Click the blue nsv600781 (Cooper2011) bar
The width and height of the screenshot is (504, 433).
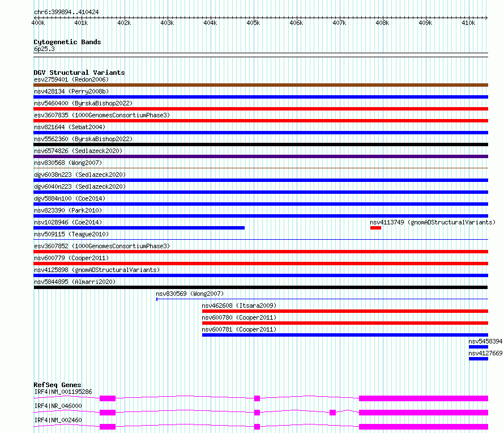(345, 335)
